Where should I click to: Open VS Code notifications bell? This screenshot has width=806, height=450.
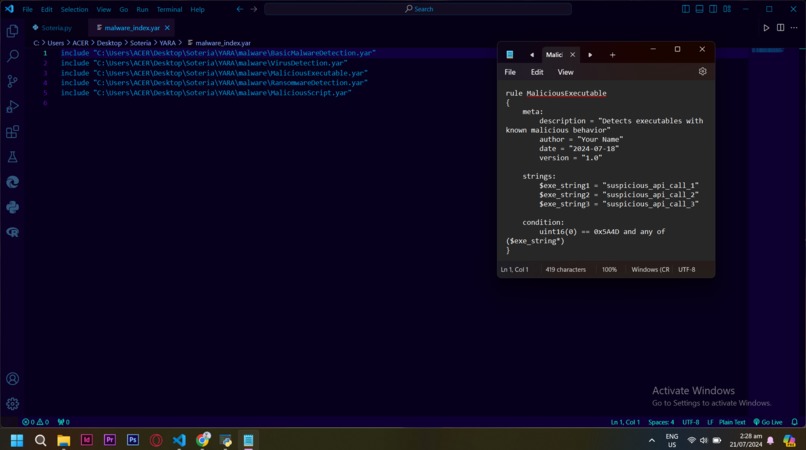pos(794,422)
